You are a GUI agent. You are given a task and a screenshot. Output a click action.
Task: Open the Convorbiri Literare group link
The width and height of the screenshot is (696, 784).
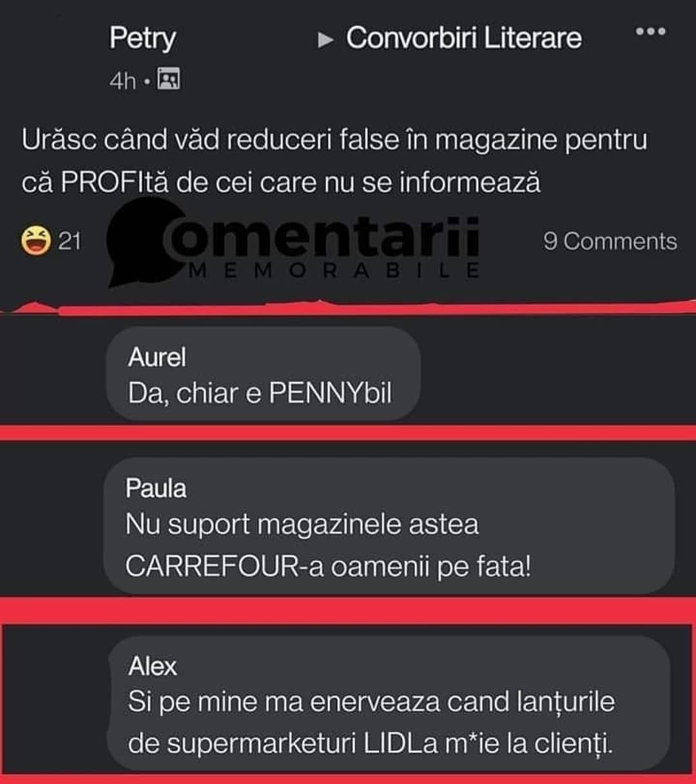464,37
